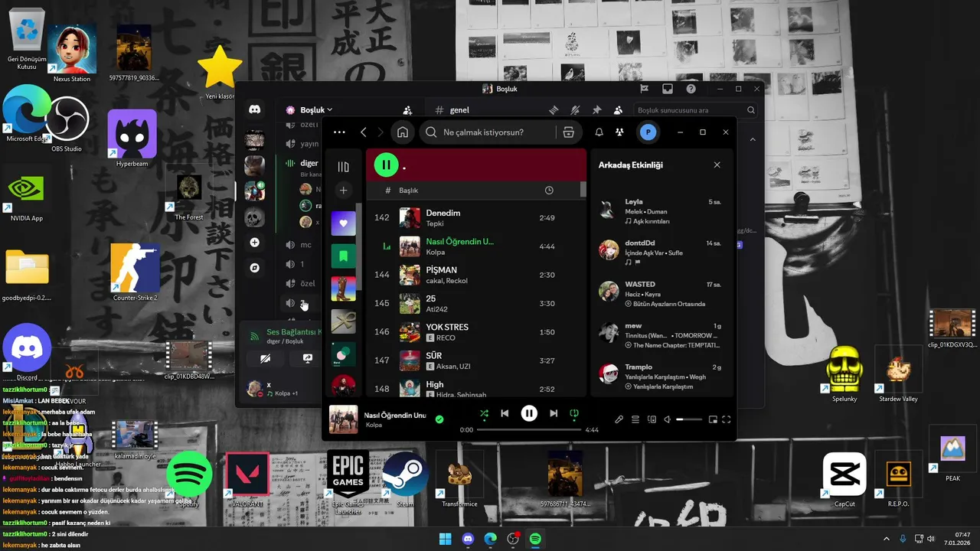The height and width of the screenshot is (551, 980).
Task: Open the Spotify profile avatar 'P'
Action: point(648,132)
